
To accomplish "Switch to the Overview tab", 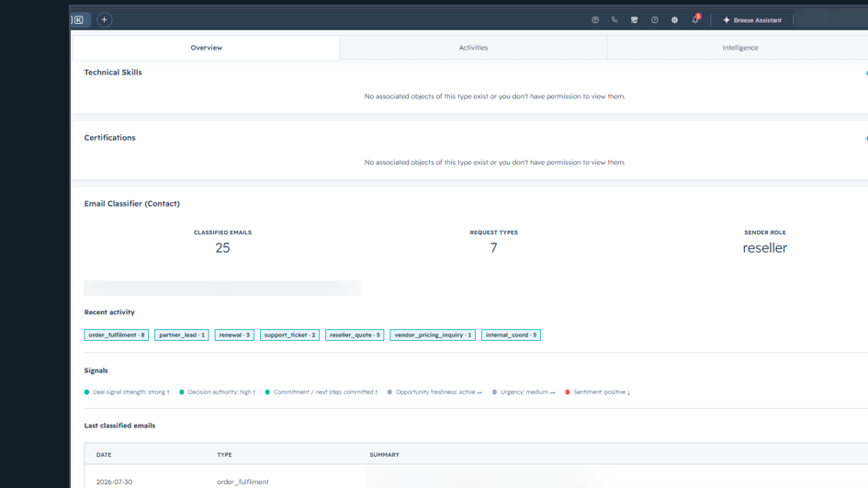I will 207,48.
